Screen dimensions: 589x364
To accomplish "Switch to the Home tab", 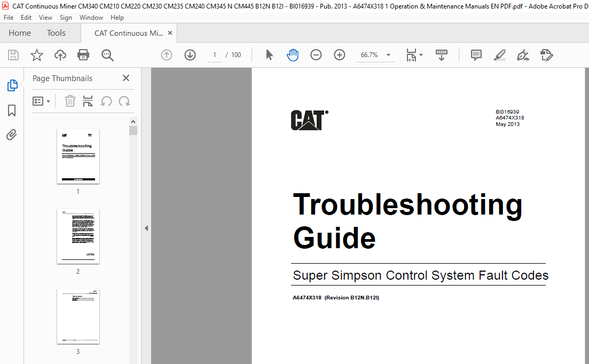I will click(x=20, y=33).
